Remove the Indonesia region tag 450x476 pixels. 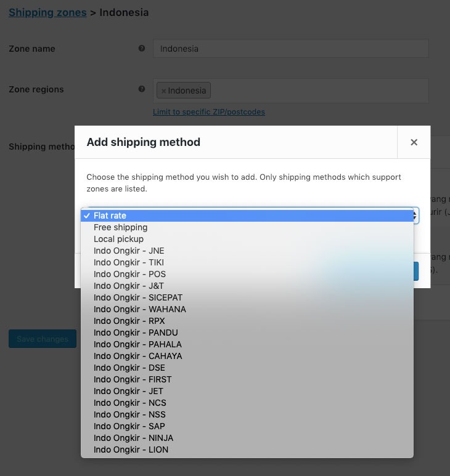pos(163,91)
